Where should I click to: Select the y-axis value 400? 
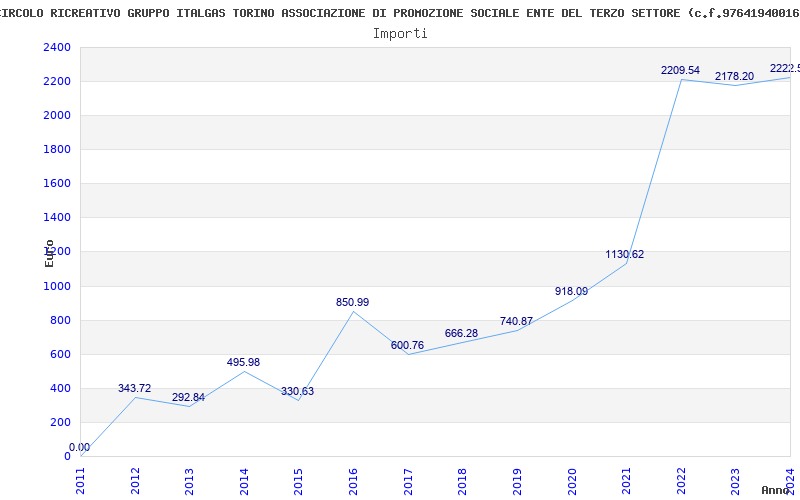click(x=60, y=388)
